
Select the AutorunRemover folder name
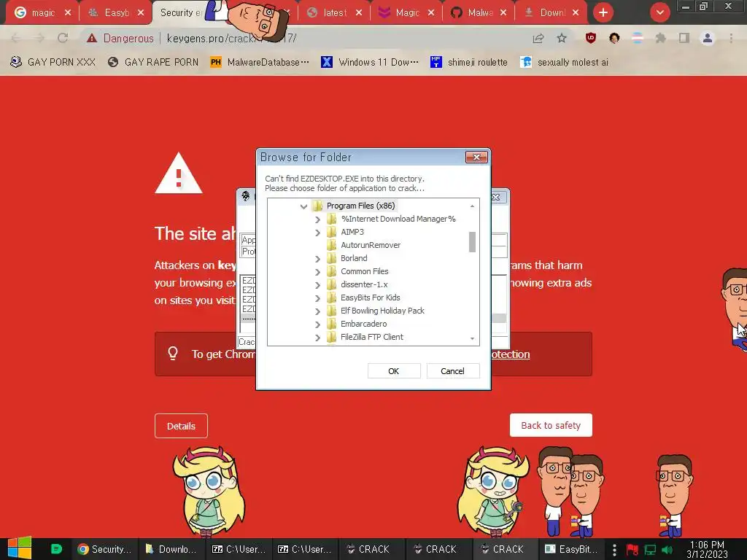coord(370,245)
